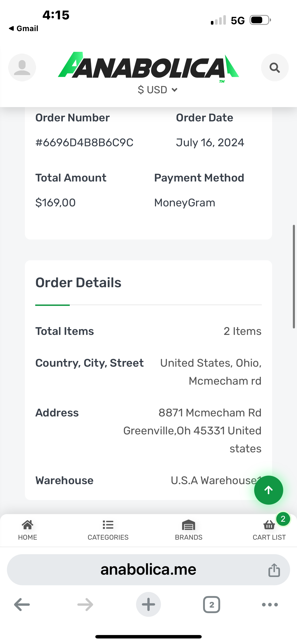Open the Brands tab
Image resolution: width=297 pixels, height=644 pixels.
click(x=189, y=530)
